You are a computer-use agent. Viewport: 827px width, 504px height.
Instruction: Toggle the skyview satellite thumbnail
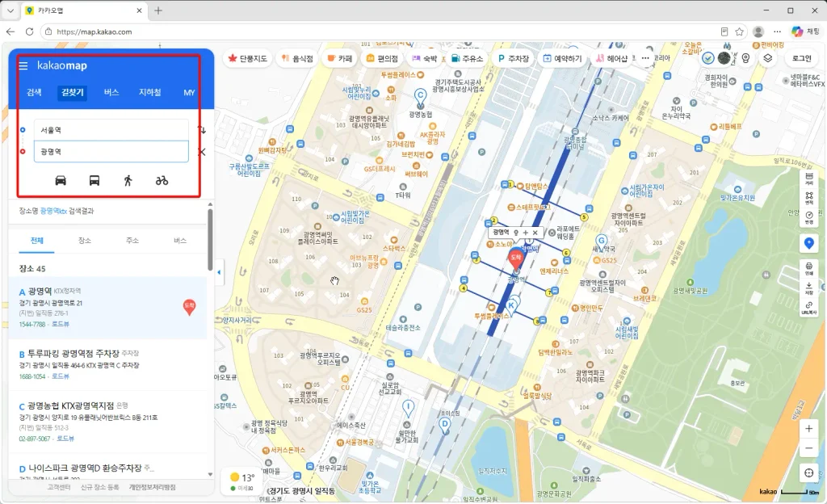click(724, 58)
